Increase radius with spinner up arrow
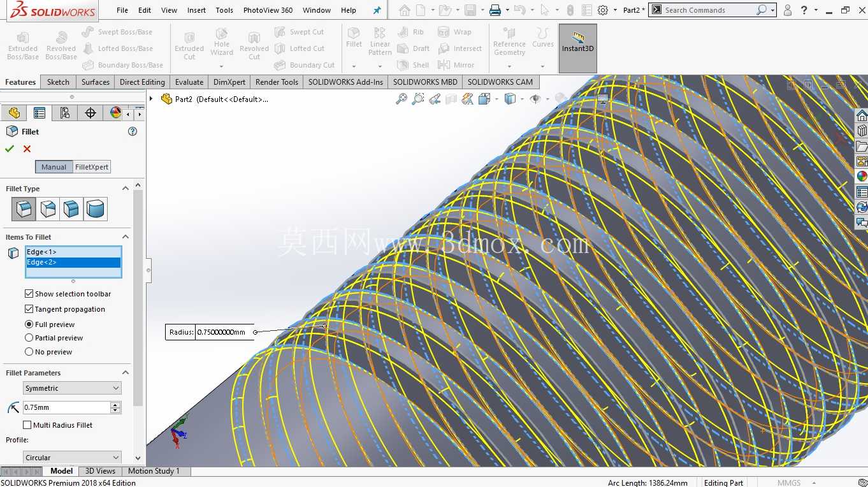 [x=115, y=405]
